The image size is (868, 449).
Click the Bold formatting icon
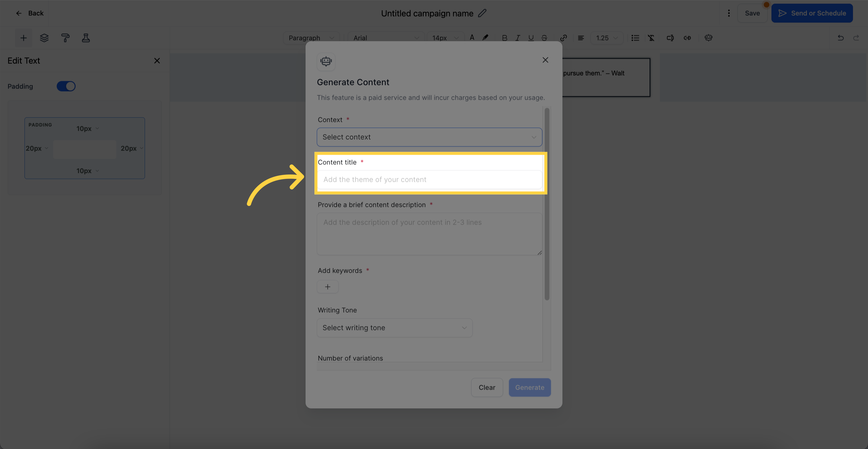[503, 37]
